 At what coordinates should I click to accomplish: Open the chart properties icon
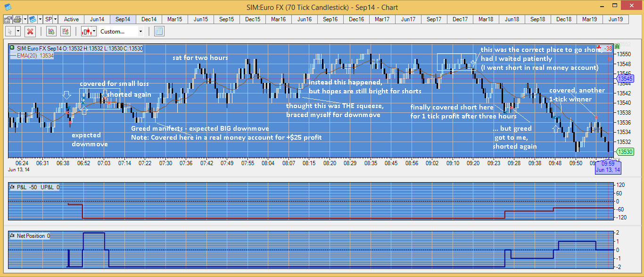pos(8,19)
